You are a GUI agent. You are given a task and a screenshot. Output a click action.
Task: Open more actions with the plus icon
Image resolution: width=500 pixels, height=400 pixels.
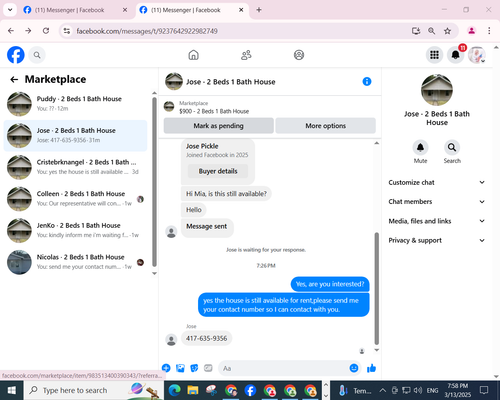click(166, 368)
